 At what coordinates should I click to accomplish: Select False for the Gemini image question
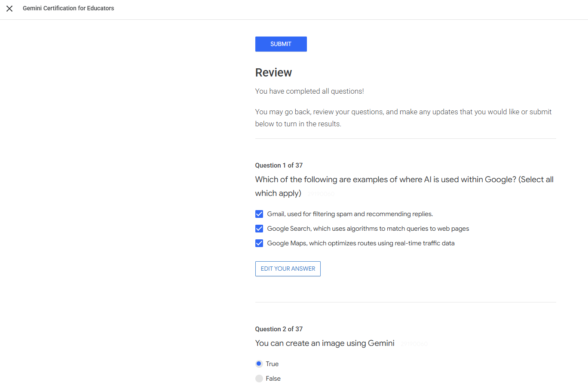pyautogui.click(x=259, y=378)
